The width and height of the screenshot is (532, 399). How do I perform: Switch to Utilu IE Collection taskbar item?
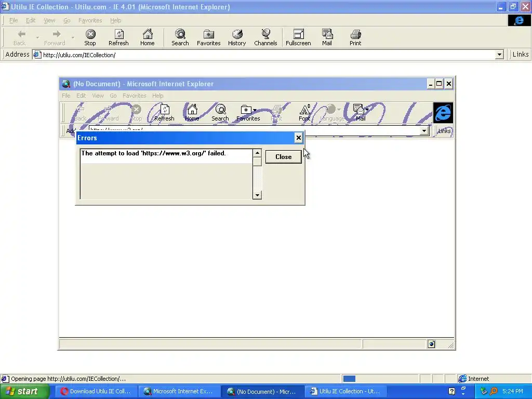pyautogui.click(x=345, y=391)
